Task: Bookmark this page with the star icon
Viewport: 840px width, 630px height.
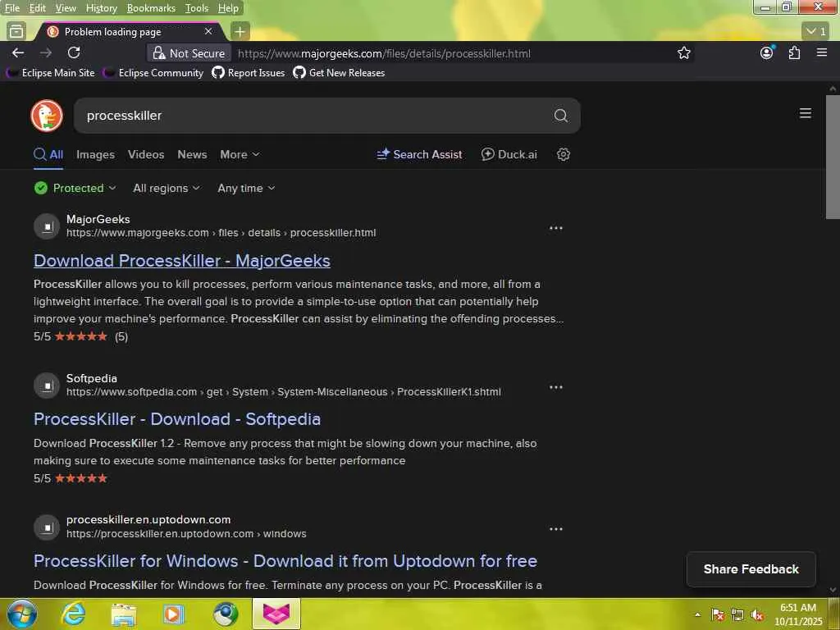Action: (683, 52)
